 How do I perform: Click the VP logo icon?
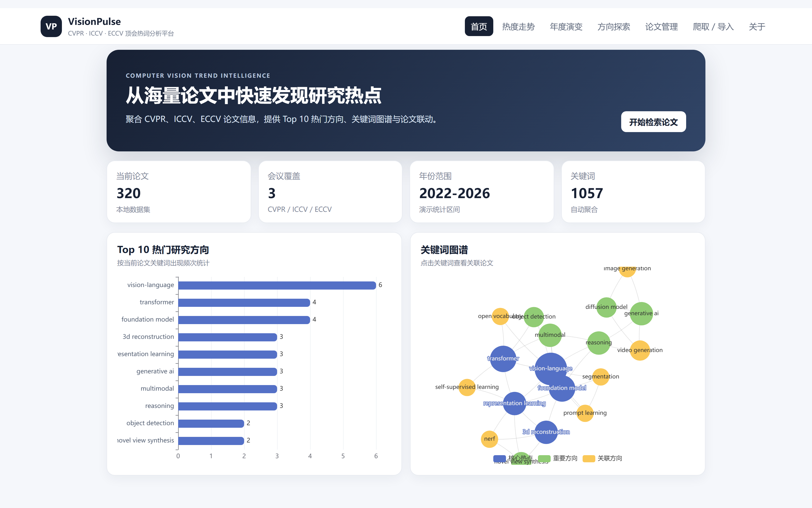[51, 26]
